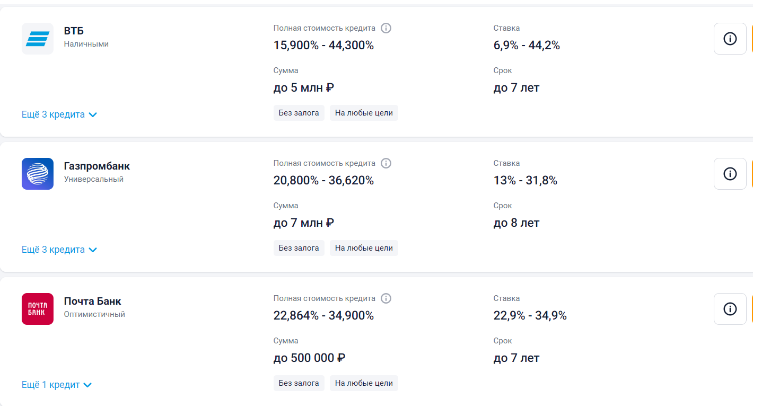
Task: Click "На любые цели" tag on the VTB card
Action: [364, 113]
